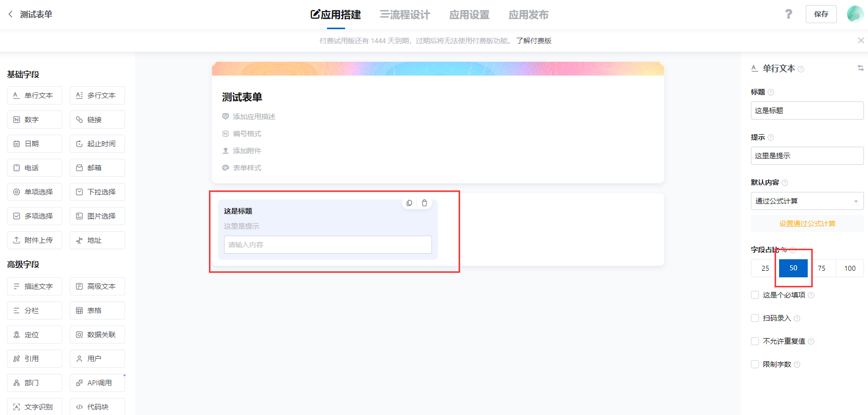Check the 不允许重复值 option
This screenshot has width=868, height=415.
click(x=755, y=341)
